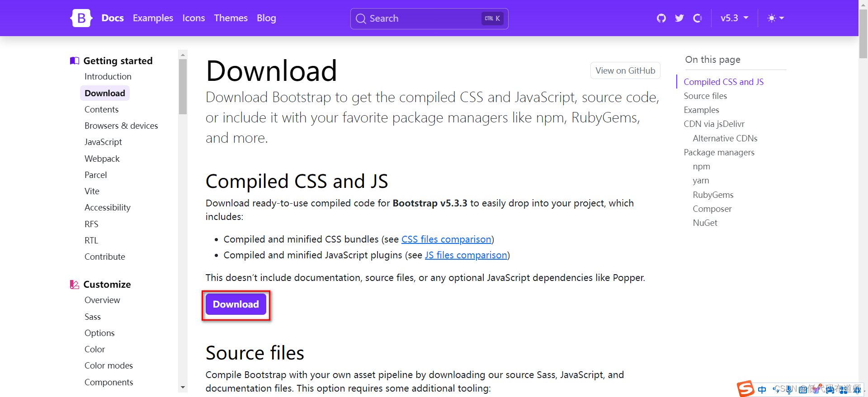868x397 pixels.
Task: Click the page vertical scrollbar thumb
Action: click(863, 34)
